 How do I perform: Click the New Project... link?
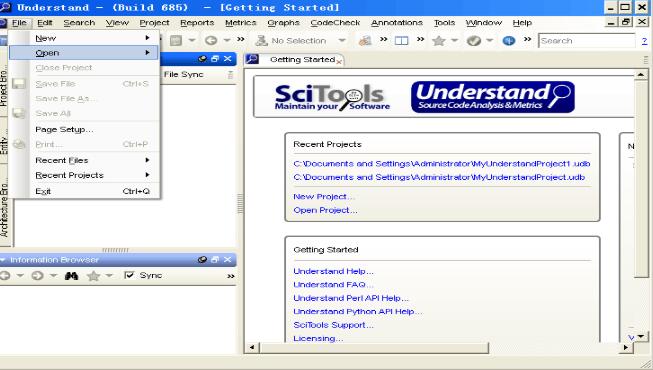pos(324,197)
